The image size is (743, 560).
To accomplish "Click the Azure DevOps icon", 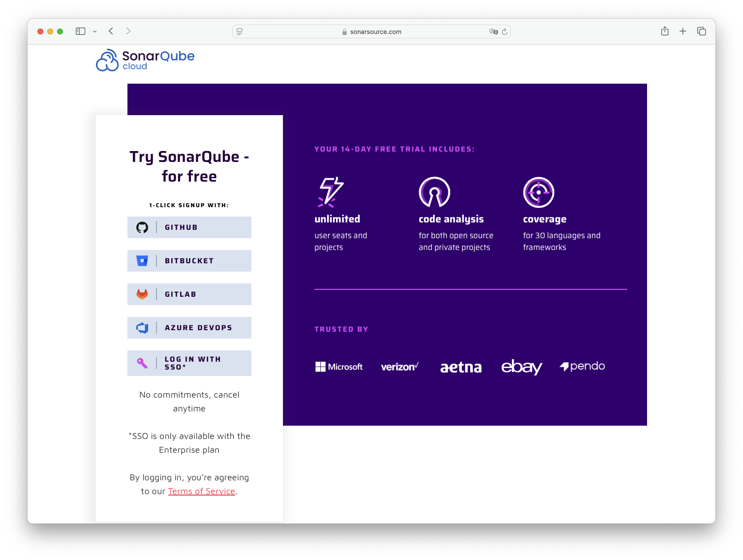I will [x=142, y=328].
